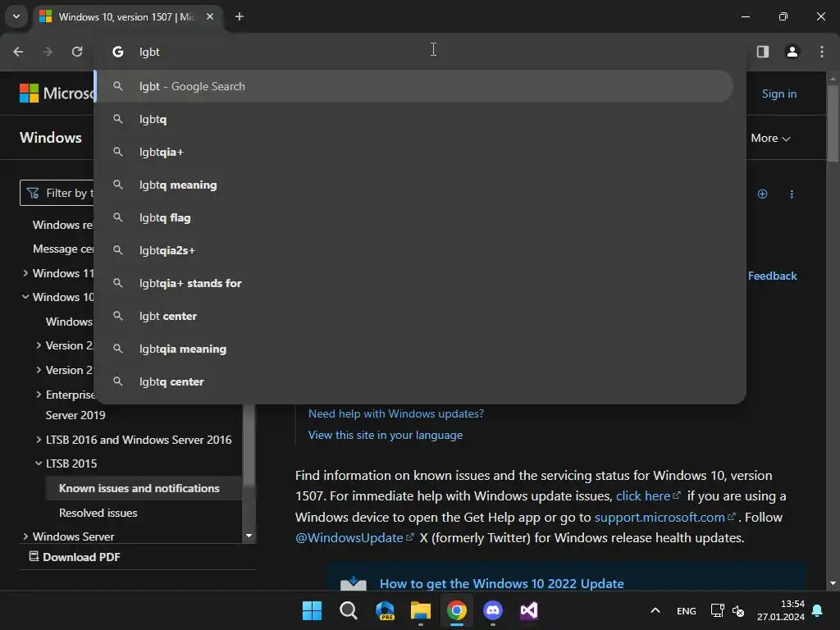Launch Edge PRE from taskbar
Image resolution: width=840 pixels, height=630 pixels.
pos(385,610)
